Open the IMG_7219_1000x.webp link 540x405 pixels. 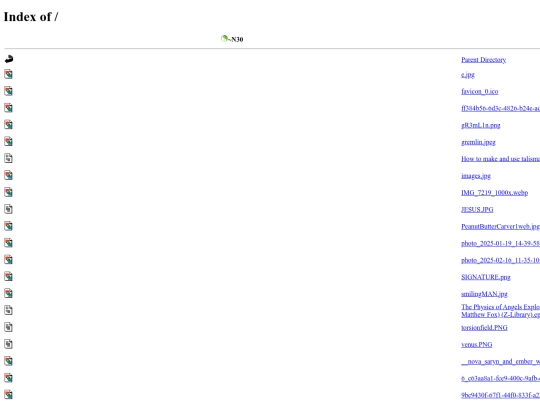click(495, 193)
